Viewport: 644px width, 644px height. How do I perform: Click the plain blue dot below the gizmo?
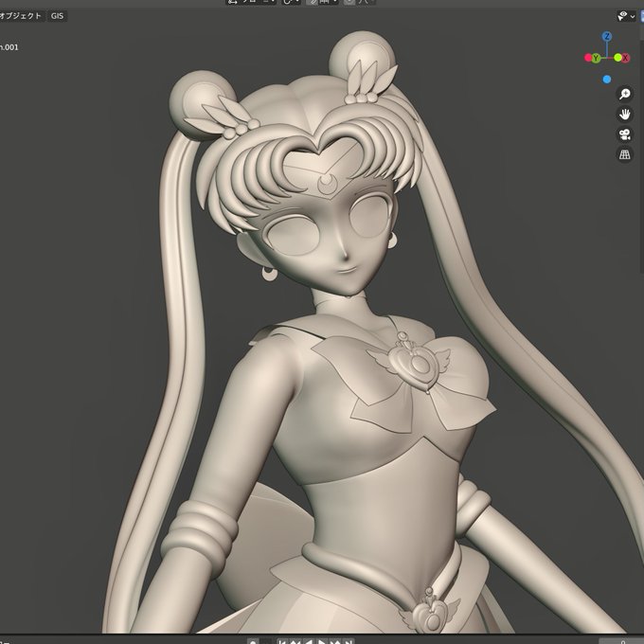tap(607, 80)
